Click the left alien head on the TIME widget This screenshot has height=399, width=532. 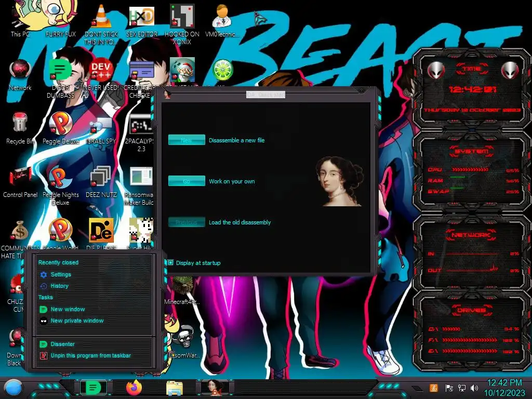(x=436, y=71)
